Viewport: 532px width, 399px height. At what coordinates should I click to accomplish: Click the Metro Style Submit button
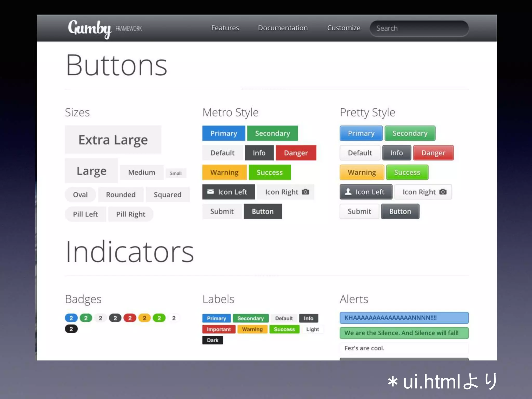pyautogui.click(x=222, y=211)
